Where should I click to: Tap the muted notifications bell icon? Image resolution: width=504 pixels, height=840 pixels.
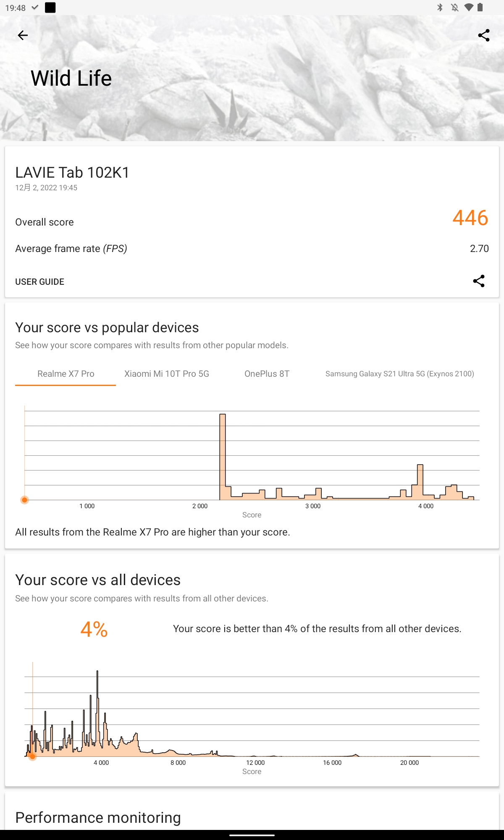point(454,8)
